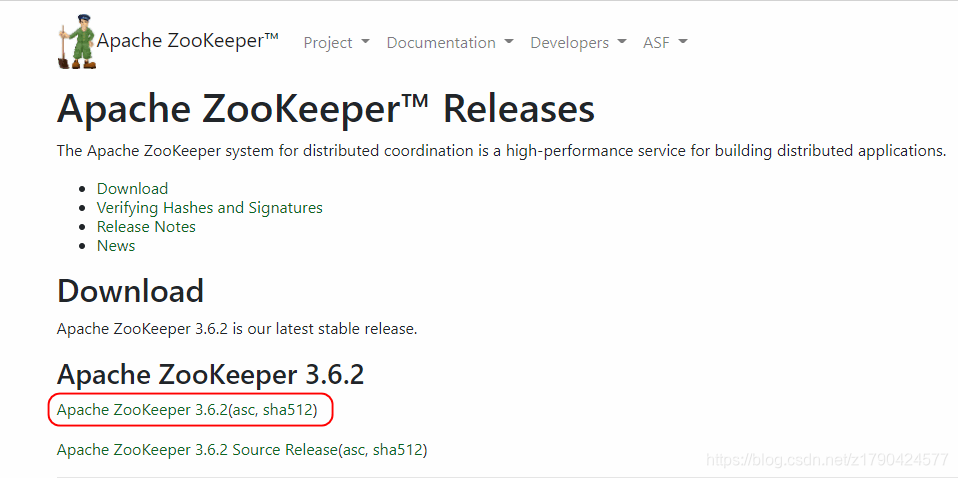The width and height of the screenshot is (958, 478).
Task: Open the Apache ZooKeeper™ brand link in navbar
Action: click(x=188, y=40)
